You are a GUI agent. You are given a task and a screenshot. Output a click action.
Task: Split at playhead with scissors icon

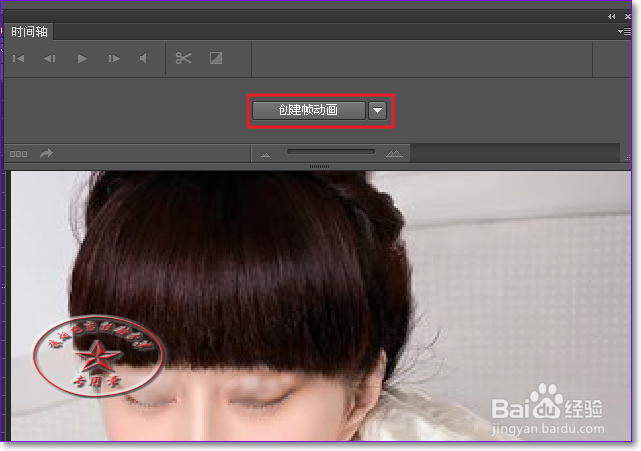tap(183, 58)
